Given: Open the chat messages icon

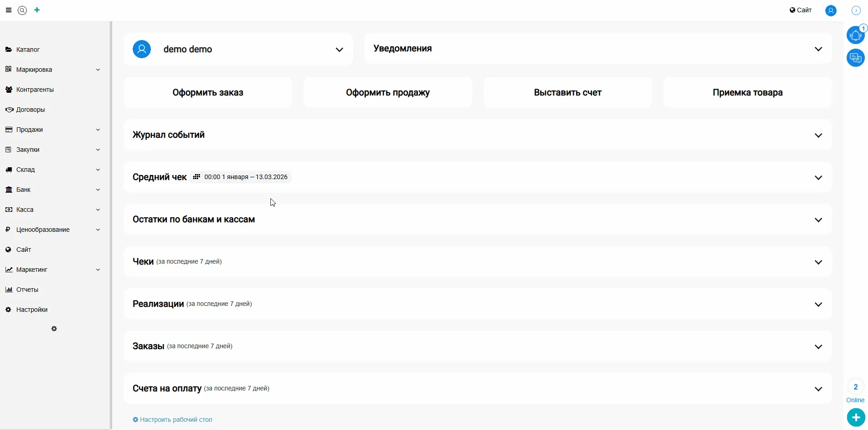Looking at the screenshot, I should (855, 58).
